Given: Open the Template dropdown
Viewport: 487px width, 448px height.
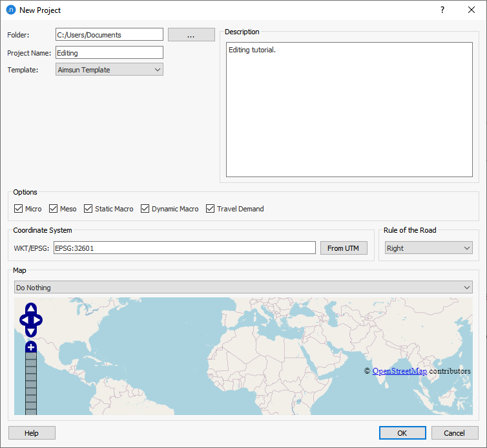Looking at the screenshot, I should coord(109,70).
